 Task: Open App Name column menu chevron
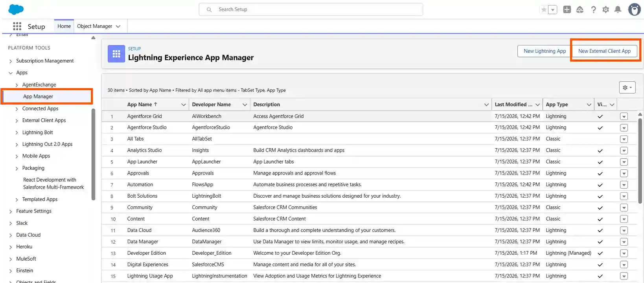(x=183, y=105)
